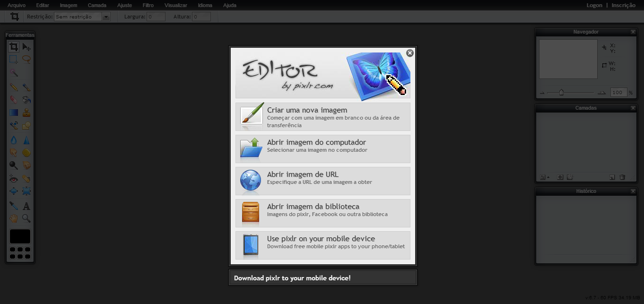Open the Imagem menu
The image size is (644, 304).
point(68,5)
